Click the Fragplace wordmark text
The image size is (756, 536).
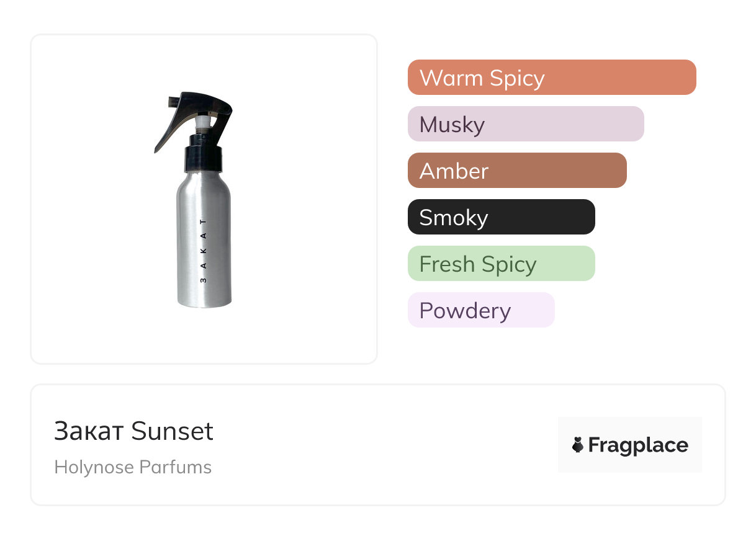(x=638, y=445)
